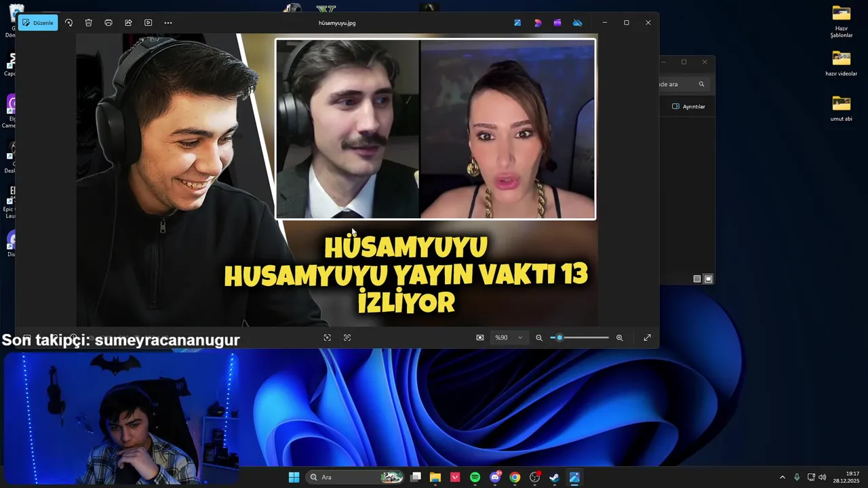Start slideshow with the play icon
Viewport: 868px width, 488px height.
pyautogui.click(x=148, y=22)
